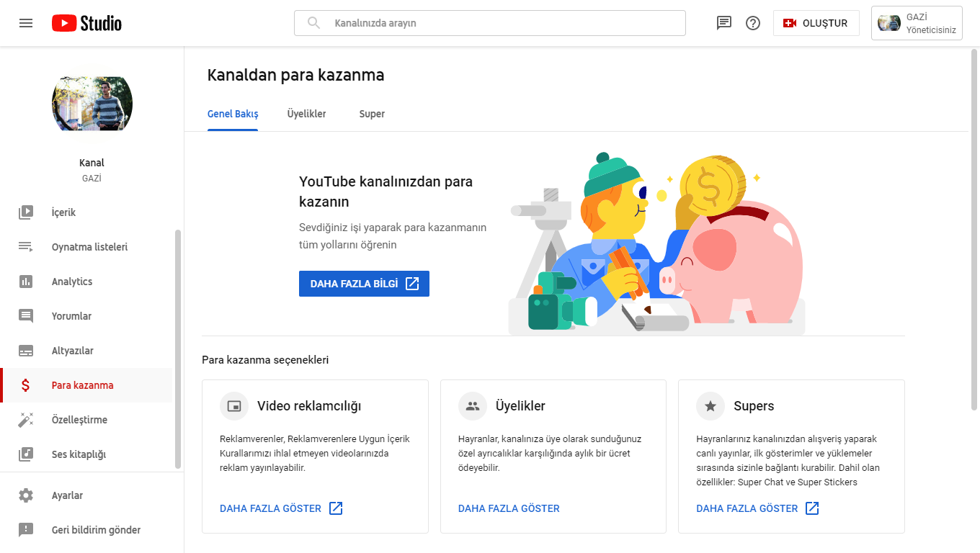The image size is (980, 553).
Task: Select Geri bildirim gönder in the sidebar
Action: point(92,530)
